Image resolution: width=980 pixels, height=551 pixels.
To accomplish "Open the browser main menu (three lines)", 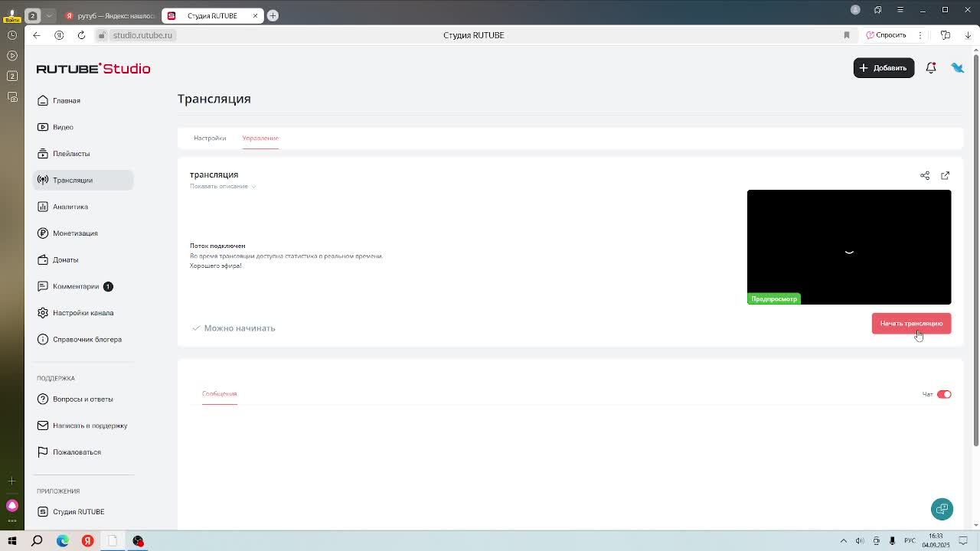I will tap(900, 10).
